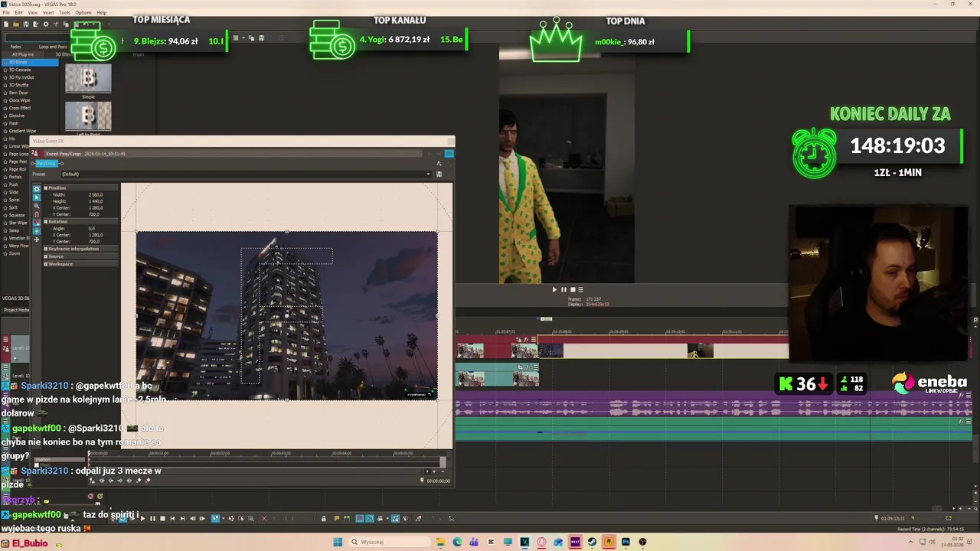Toggle Move Freely cross arrows icon
Viewport: 980px width, 551px height.
coord(37,240)
